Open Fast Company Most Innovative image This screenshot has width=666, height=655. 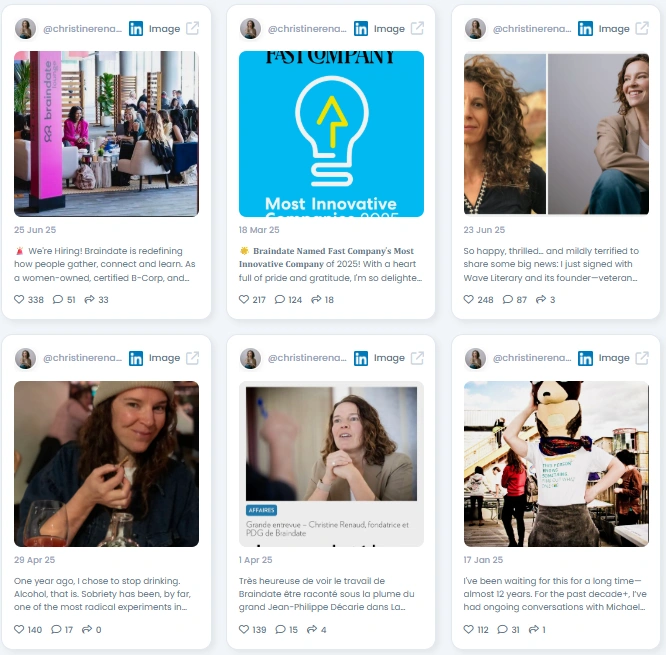(331, 134)
